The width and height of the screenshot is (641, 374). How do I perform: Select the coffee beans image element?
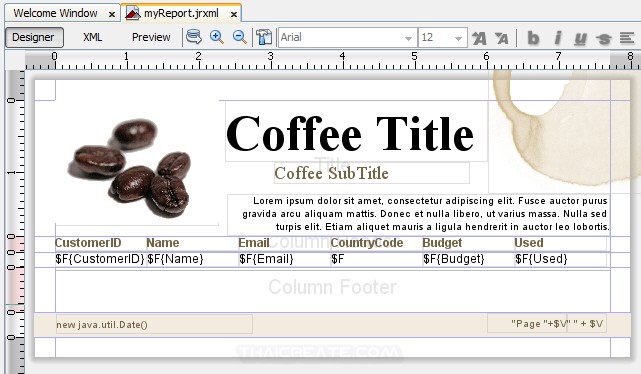tap(137, 163)
